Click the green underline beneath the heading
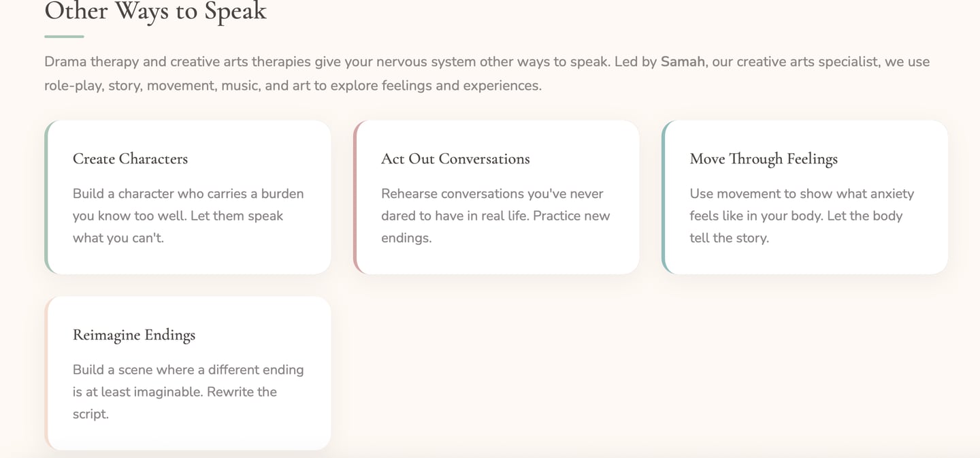 [x=64, y=36]
